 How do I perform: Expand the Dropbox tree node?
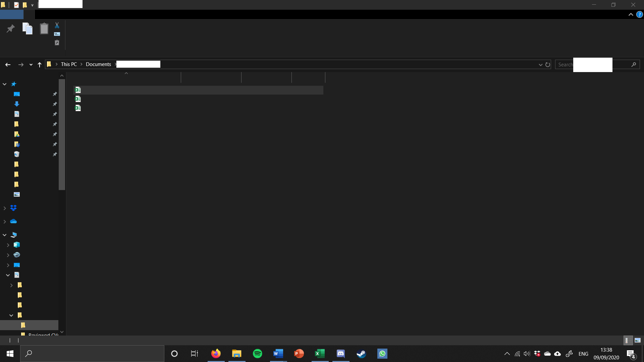[x=5, y=208]
